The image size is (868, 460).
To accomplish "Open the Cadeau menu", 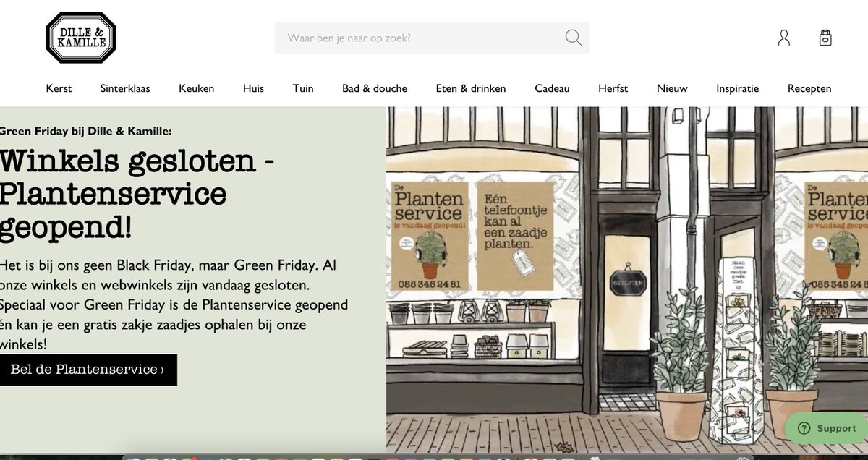I will click(552, 88).
